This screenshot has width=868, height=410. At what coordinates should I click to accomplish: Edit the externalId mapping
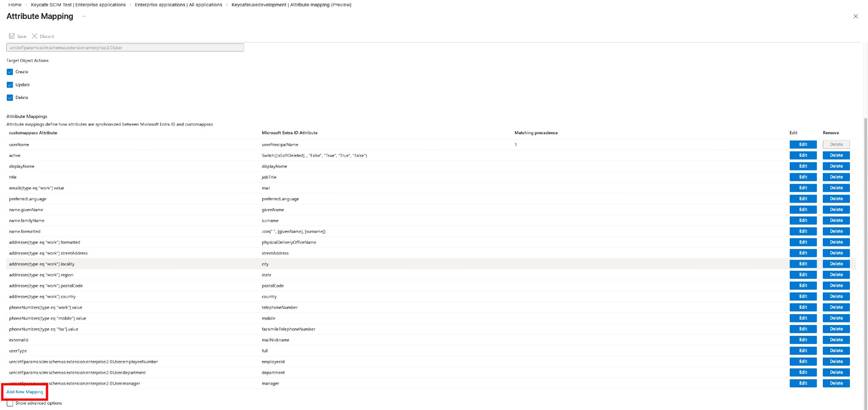click(x=803, y=340)
